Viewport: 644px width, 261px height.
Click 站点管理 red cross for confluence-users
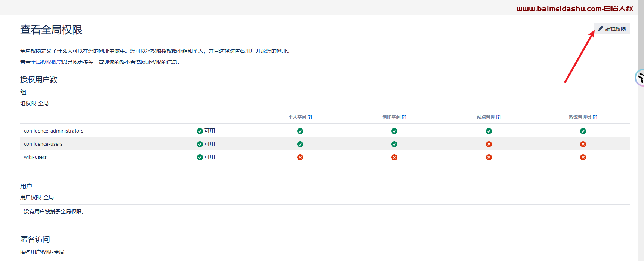(489, 144)
